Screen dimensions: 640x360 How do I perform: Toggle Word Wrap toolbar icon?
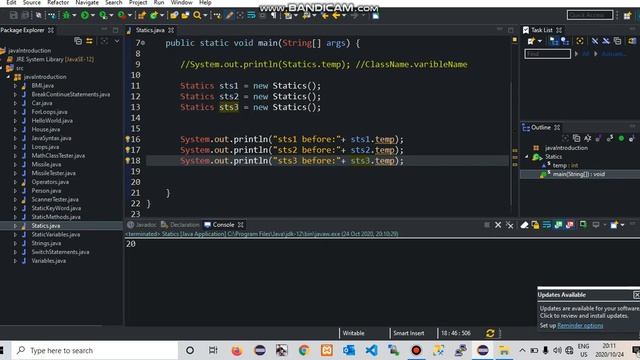point(251,16)
